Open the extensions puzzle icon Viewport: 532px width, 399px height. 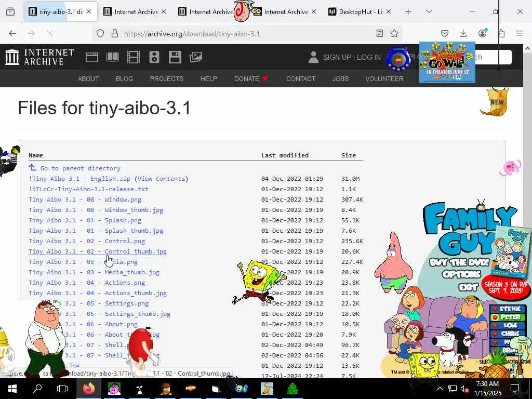(x=501, y=33)
